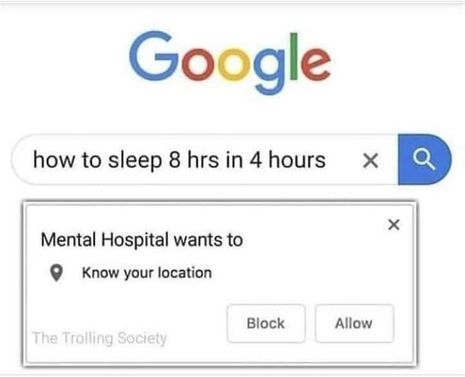Screen dimensions: 465x377
Task: Click inside the search text field
Action: pos(187,160)
